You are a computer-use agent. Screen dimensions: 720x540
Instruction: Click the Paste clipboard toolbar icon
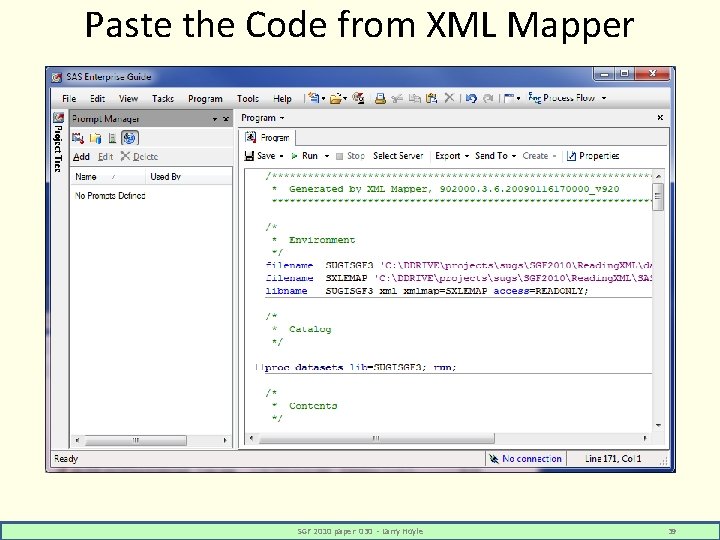(431, 98)
